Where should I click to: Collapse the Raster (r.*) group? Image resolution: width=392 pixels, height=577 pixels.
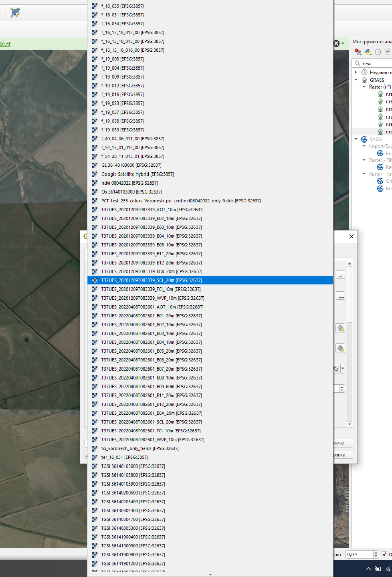pyautogui.click(x=364, y=87)
